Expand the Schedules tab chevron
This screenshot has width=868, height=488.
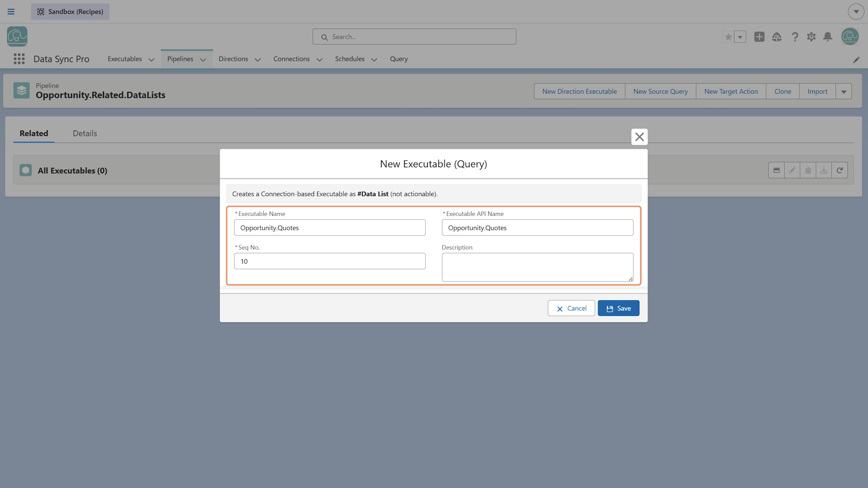point(374,60)
